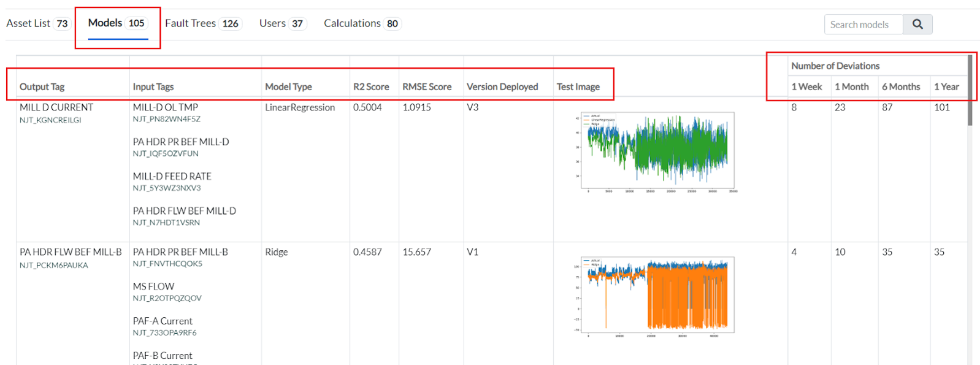
Task: Focus the Search models input field
Action: pos(863,24)
